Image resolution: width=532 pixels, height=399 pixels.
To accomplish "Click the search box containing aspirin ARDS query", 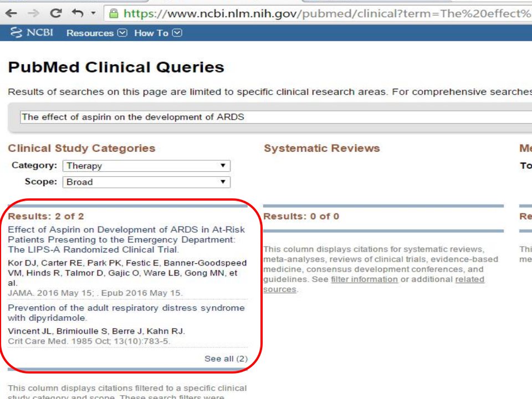I will click(x=276, y=117).
